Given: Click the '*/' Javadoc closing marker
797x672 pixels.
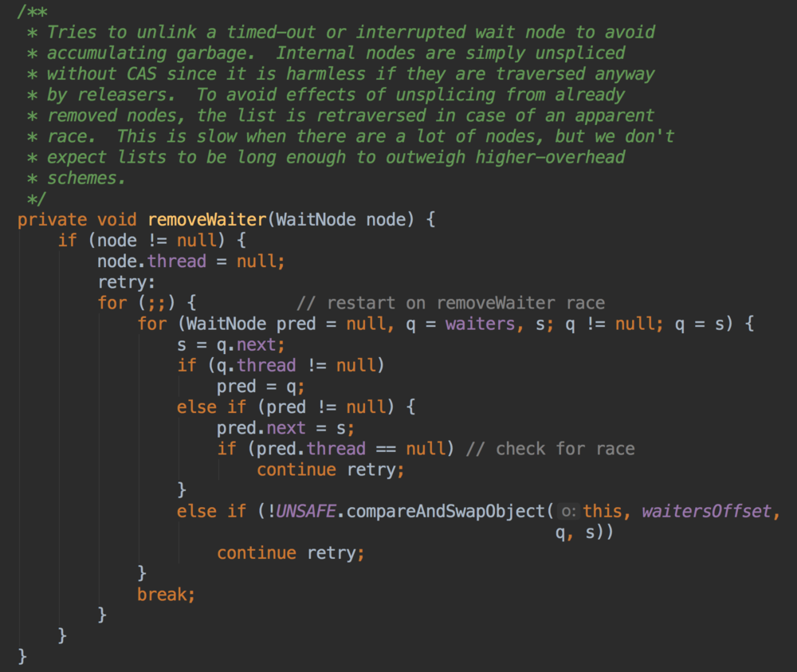Looking at the screenshot, I should tap(37, 198).
